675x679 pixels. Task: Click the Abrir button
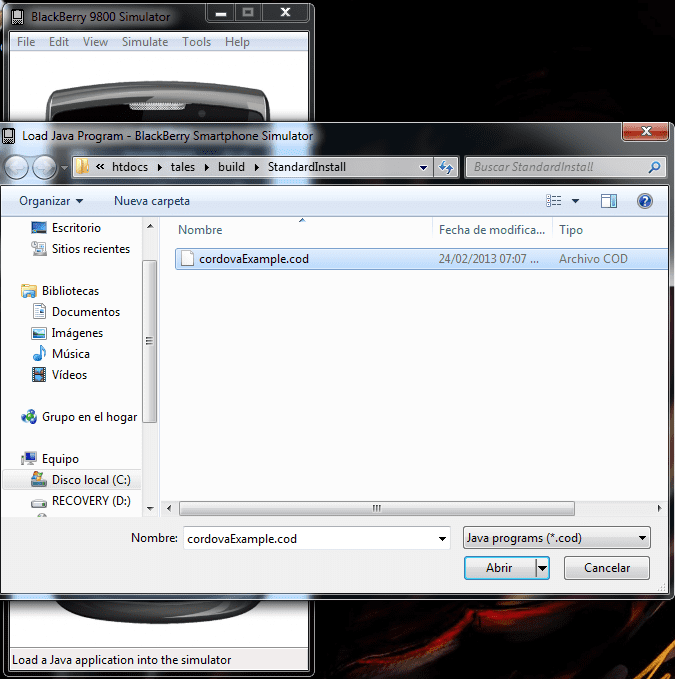point(500,568)
